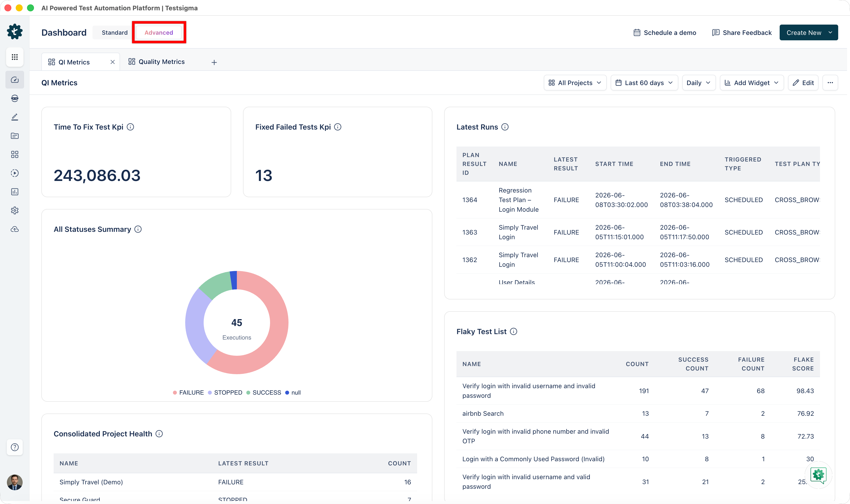
Task: Click the airbnb Search flaky test row
Action: (x=638, y=414)
